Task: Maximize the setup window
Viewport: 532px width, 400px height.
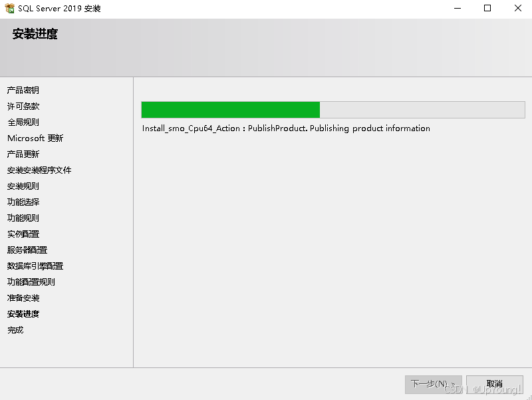Action: (x=487, y=8)
